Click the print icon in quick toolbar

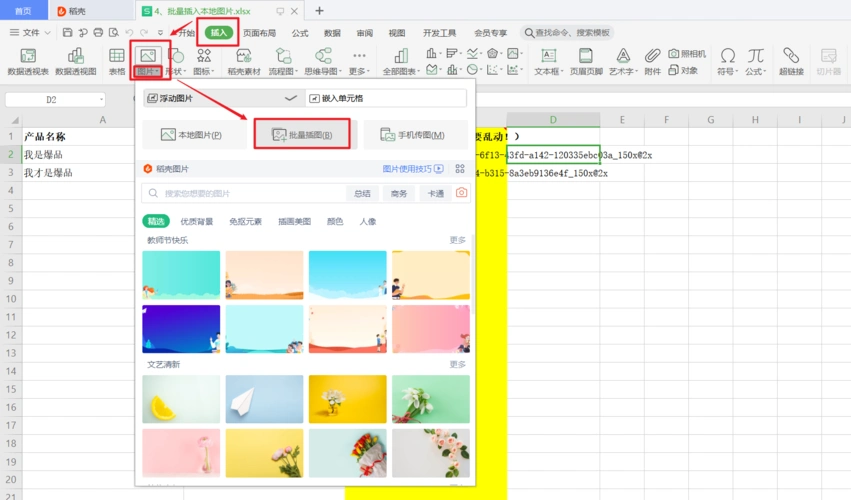(98, 33)
